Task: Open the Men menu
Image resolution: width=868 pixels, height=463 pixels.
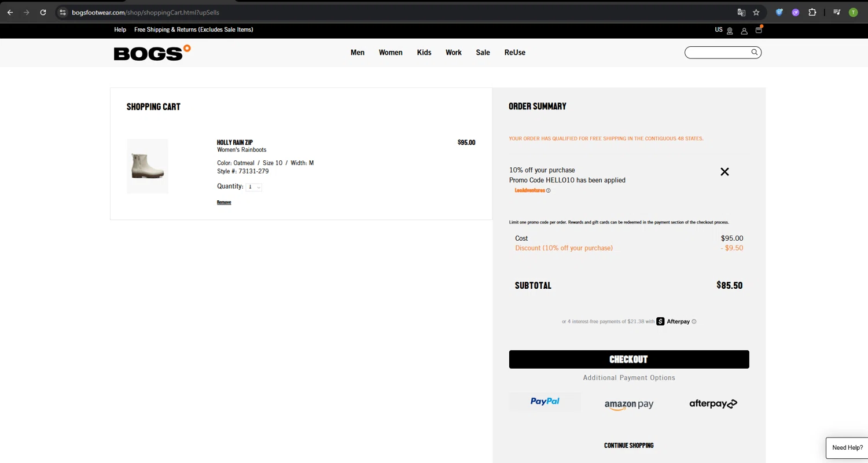Action: tap(358, 53)
